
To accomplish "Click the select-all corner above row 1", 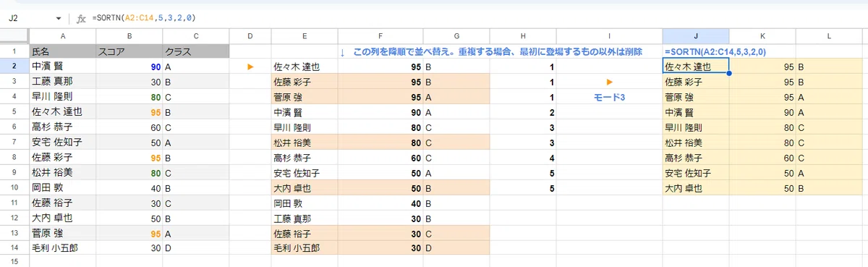I will pos(14,36).
